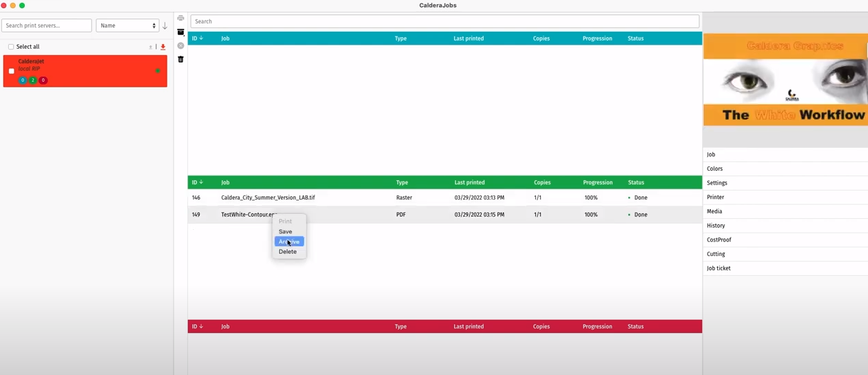Viewport: 868px width, 375px height.
Task: Choose Delete from the context menu
Action: [x=288, y=252]
